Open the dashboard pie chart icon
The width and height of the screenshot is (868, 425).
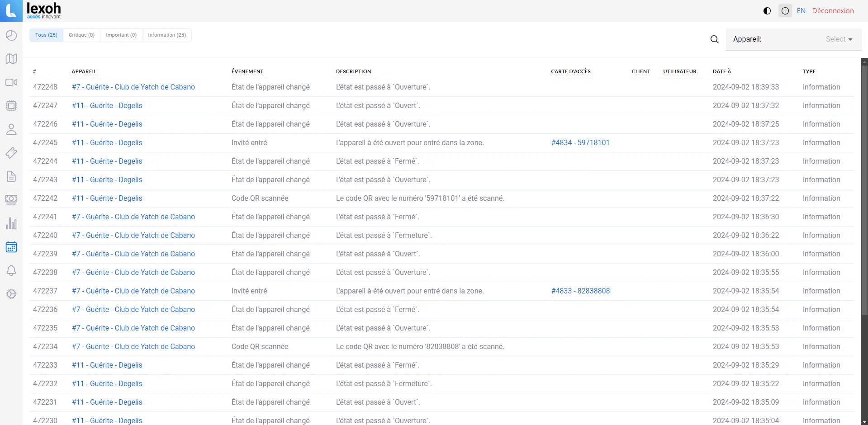pyautogui.click(x=11, y=35)
